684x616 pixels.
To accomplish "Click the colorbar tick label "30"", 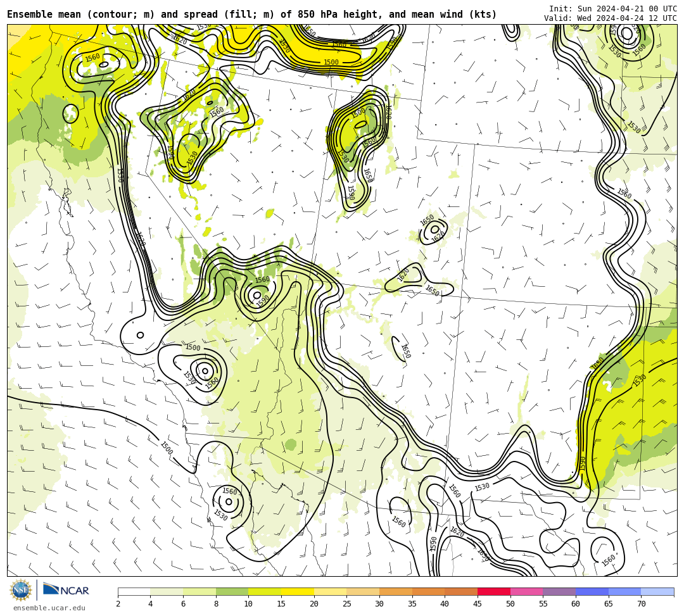I will click(379, 604).
